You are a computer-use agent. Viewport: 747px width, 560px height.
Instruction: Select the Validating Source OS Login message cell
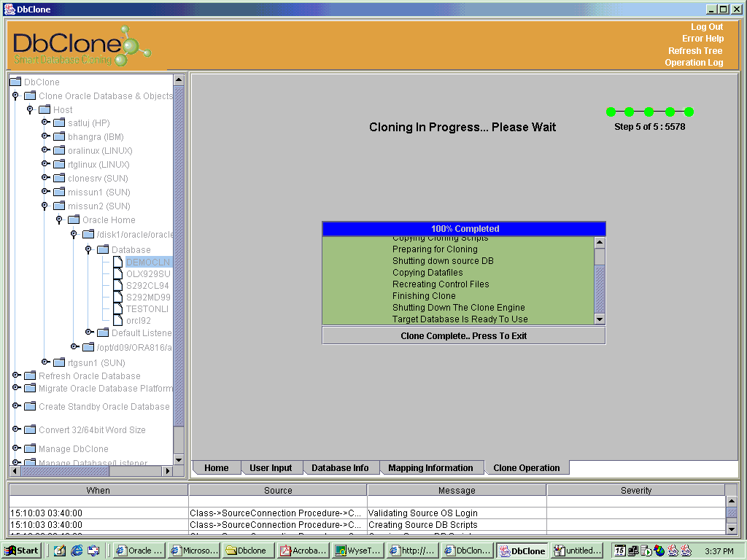[457, 513]
